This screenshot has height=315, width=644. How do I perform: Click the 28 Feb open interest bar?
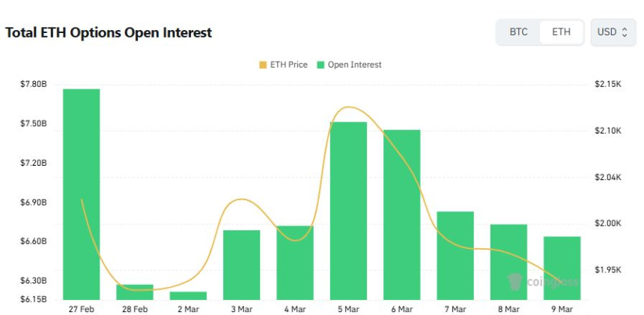135,292
